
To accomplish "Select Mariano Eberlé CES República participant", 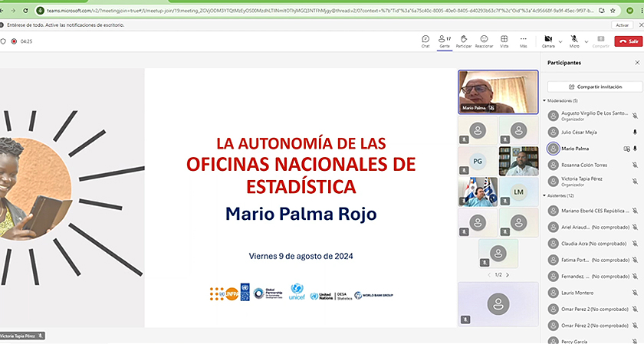I will pos(593,211).
